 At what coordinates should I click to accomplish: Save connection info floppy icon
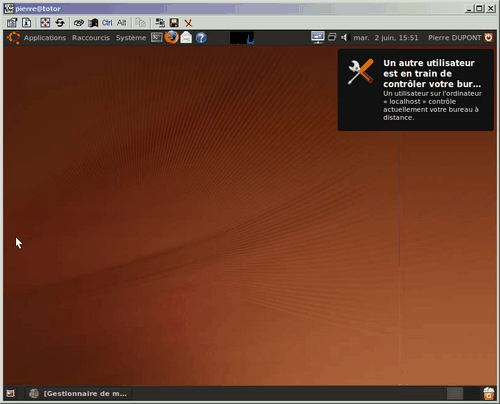click(174, 23)
